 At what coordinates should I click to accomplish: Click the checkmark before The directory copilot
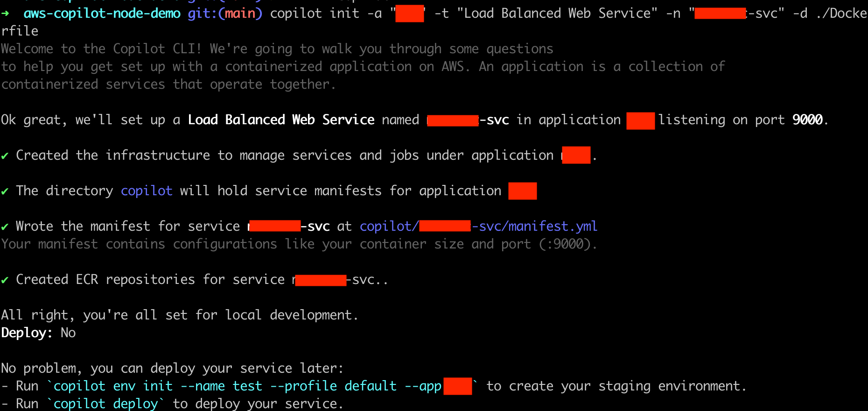pyautogui.click(x=5, y=191)
